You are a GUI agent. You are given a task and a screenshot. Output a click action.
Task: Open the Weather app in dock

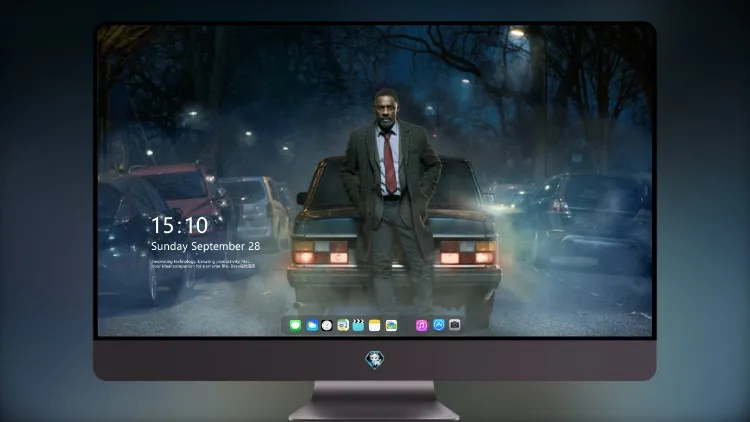tap(311, 325)
